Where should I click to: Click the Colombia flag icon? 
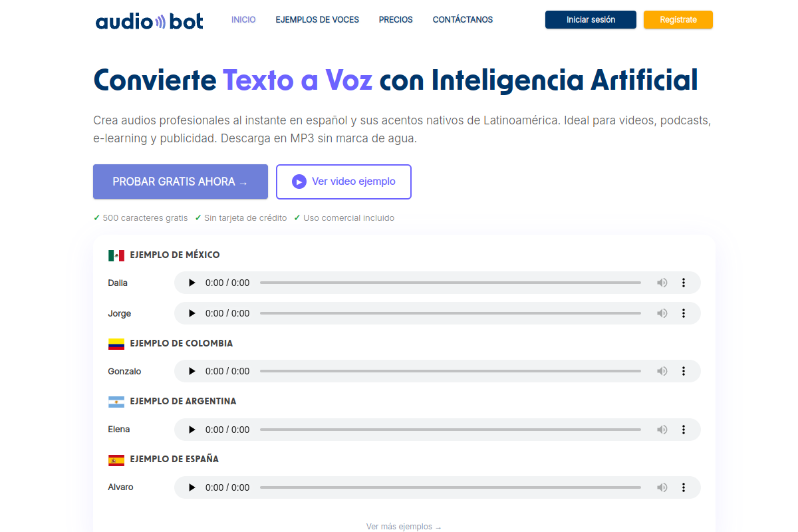pyautogui.click(x=116, y=344)
